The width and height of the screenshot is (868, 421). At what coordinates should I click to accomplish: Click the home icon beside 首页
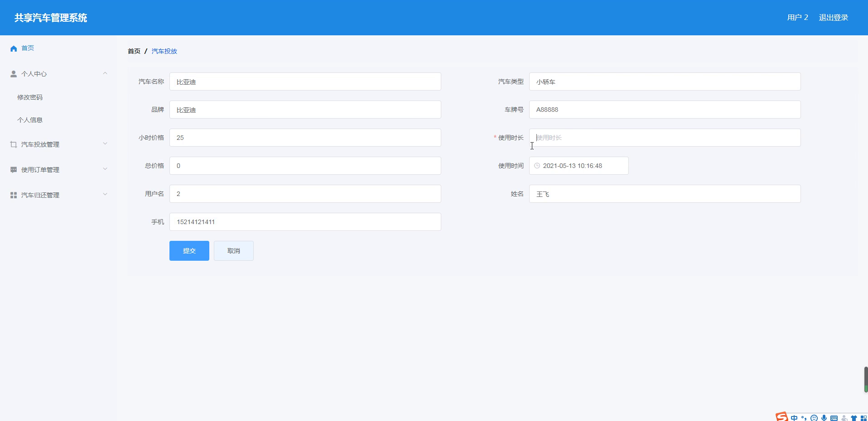(14, 48)
